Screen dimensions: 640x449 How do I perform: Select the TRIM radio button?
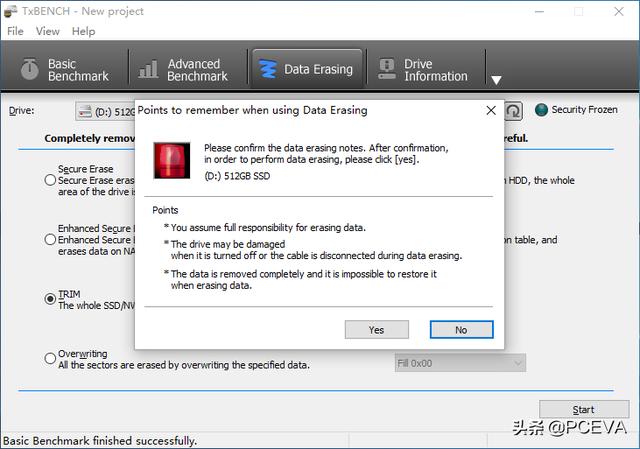50,299
